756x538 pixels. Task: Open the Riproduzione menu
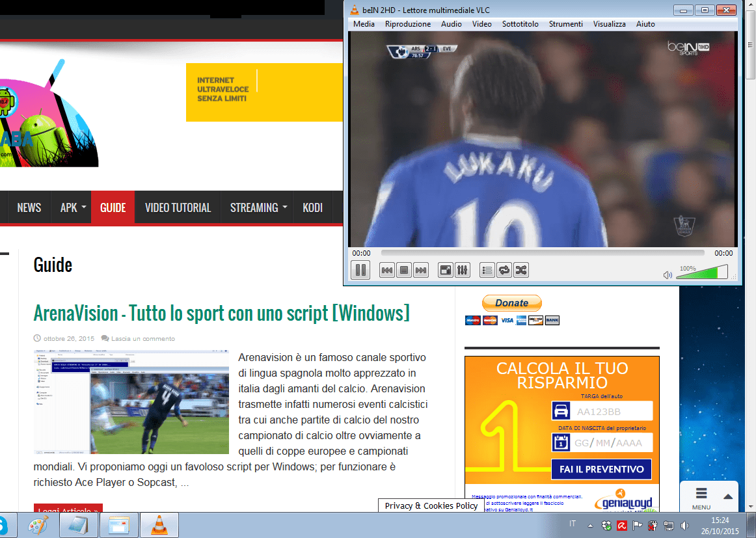click(408, 24)
